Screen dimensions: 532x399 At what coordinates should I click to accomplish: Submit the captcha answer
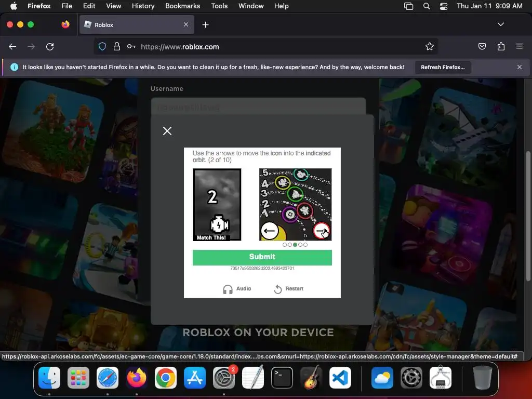[x=262, y=257]
